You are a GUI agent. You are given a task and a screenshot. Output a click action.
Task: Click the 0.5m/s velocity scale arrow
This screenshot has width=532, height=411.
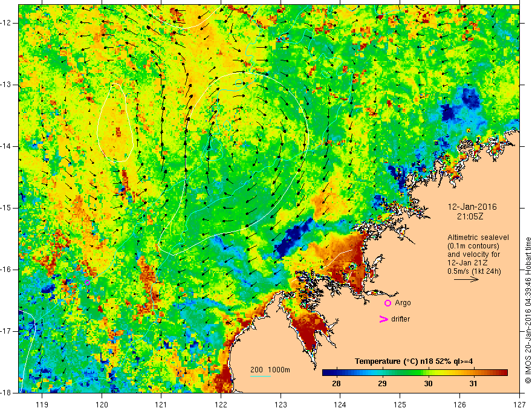point(466,280)
